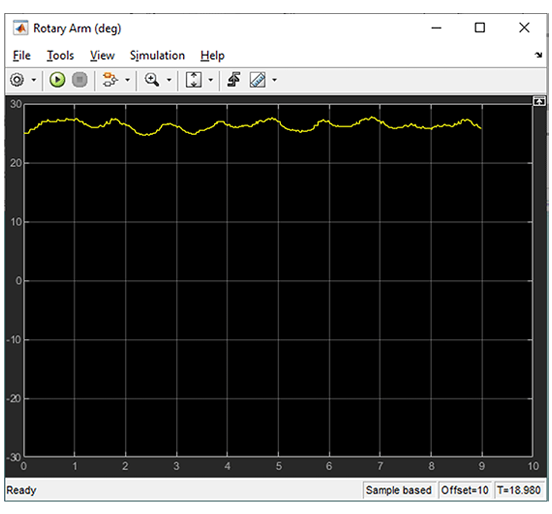Open the Help menu
The image size is (552, 514).
(212, 56)
